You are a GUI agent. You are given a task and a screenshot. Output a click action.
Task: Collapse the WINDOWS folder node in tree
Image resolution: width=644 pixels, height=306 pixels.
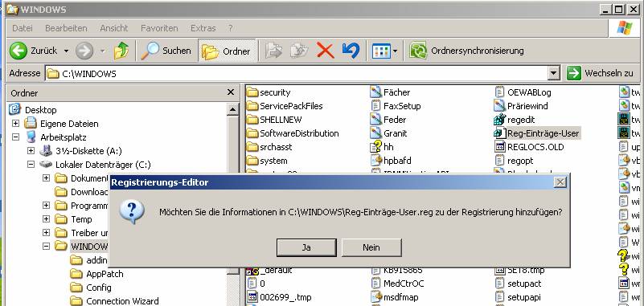(46, 247)
